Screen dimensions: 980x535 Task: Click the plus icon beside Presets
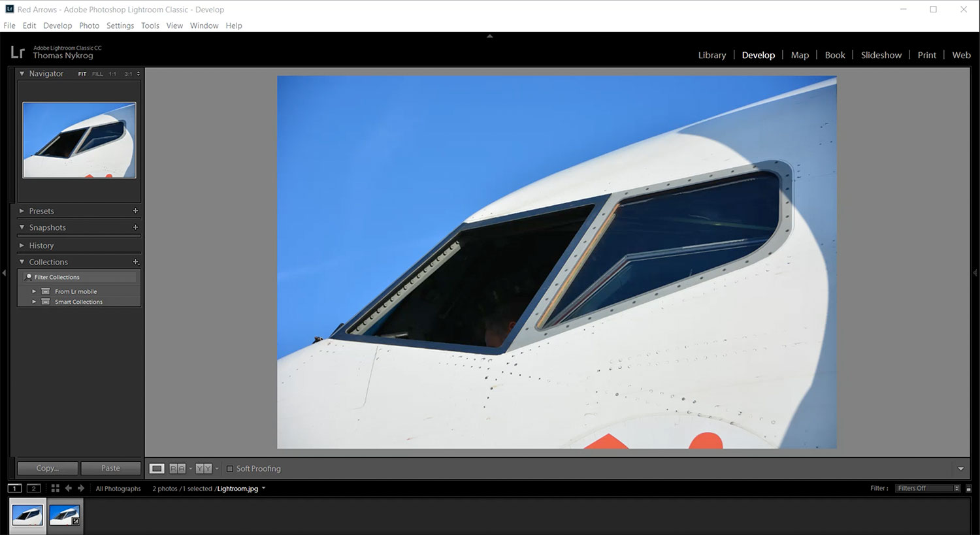135,211
